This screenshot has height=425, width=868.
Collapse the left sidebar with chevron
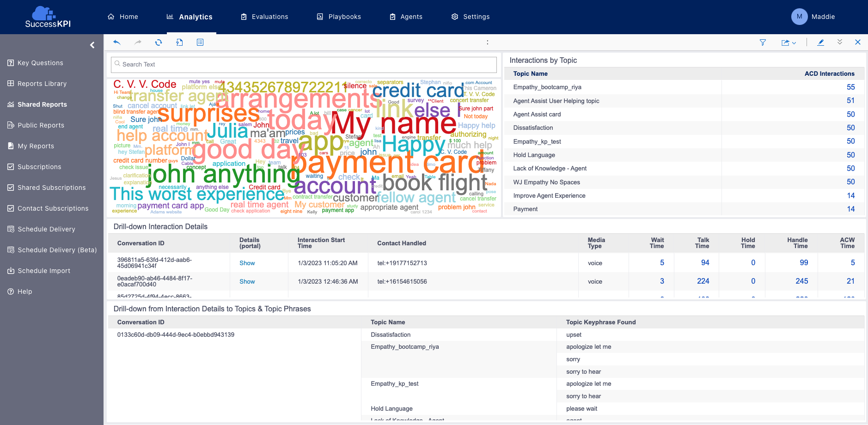pyautogui.click(x=92, y=45)
